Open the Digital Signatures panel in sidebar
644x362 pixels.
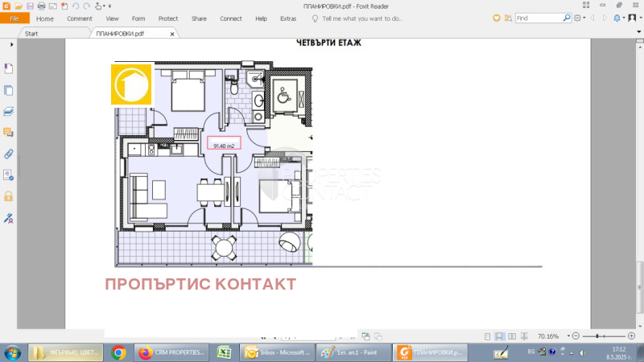[x=8, y=175]
